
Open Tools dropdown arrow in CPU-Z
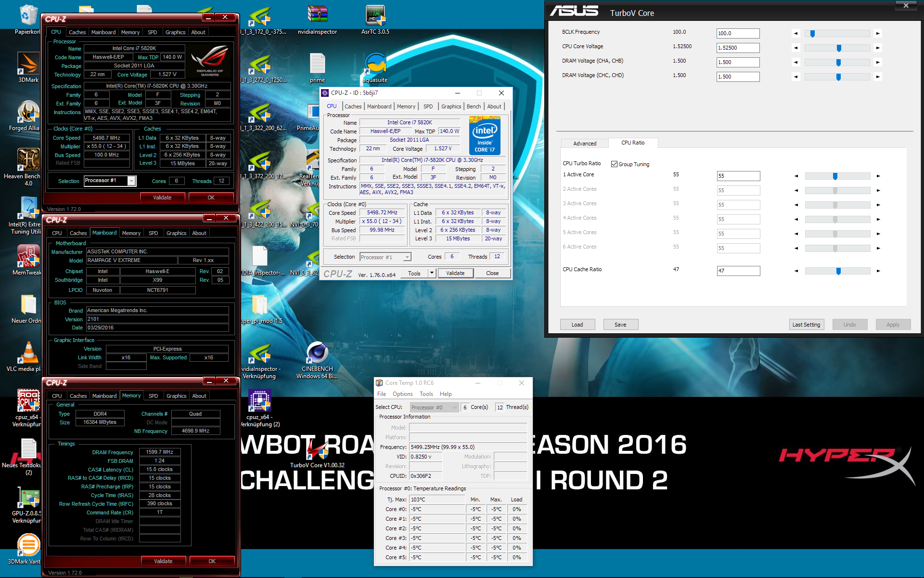432,273
